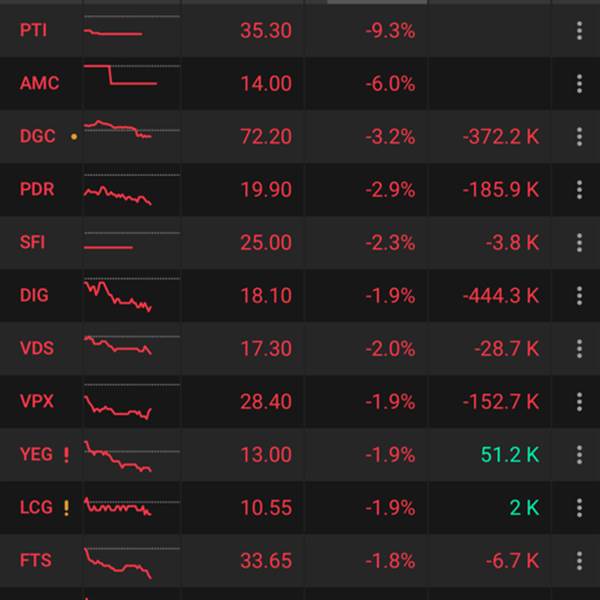Open the three-dot menu for FTS
Image resolution: width=600 pixels, height=600 pixels.
(x=579, y=561)
